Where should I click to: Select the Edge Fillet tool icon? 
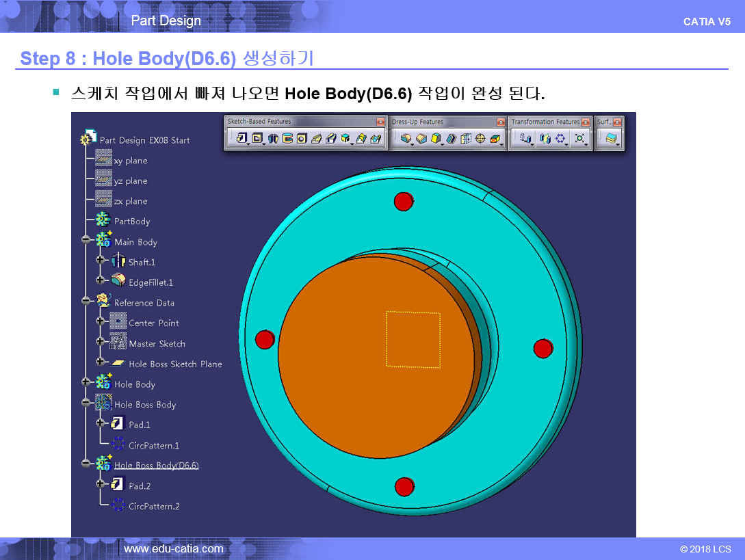pos(406,139)
